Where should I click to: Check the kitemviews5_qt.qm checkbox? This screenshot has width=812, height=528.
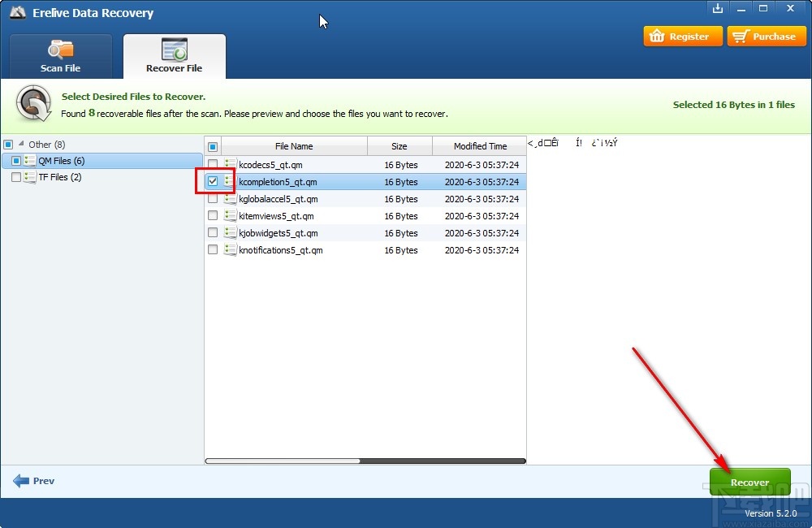click(212, 215)
